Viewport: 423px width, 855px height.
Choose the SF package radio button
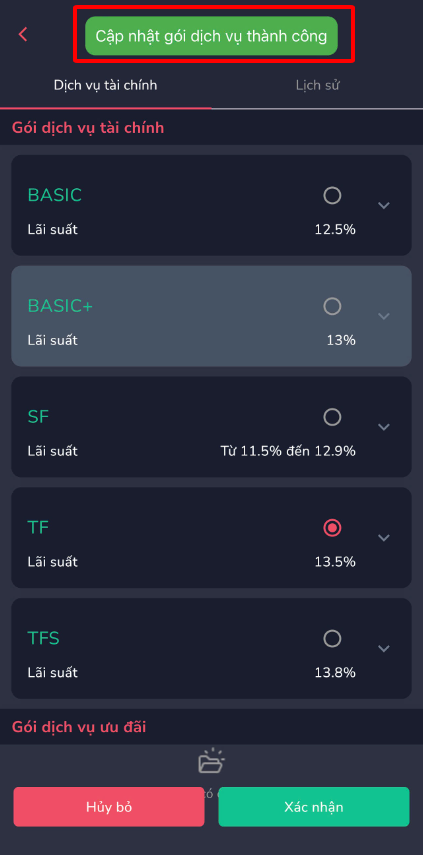pyautogui.click(x=332, y=417)
